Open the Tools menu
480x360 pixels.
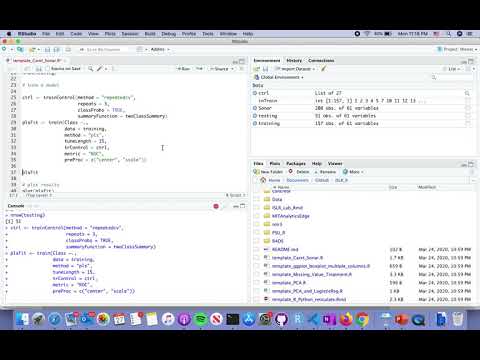tap(208, 34)
